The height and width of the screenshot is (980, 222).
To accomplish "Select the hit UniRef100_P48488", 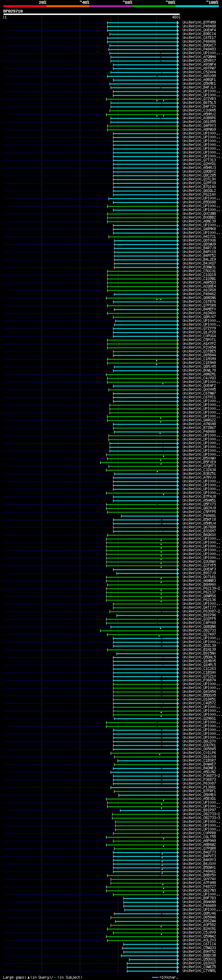I will click(199, 26).
